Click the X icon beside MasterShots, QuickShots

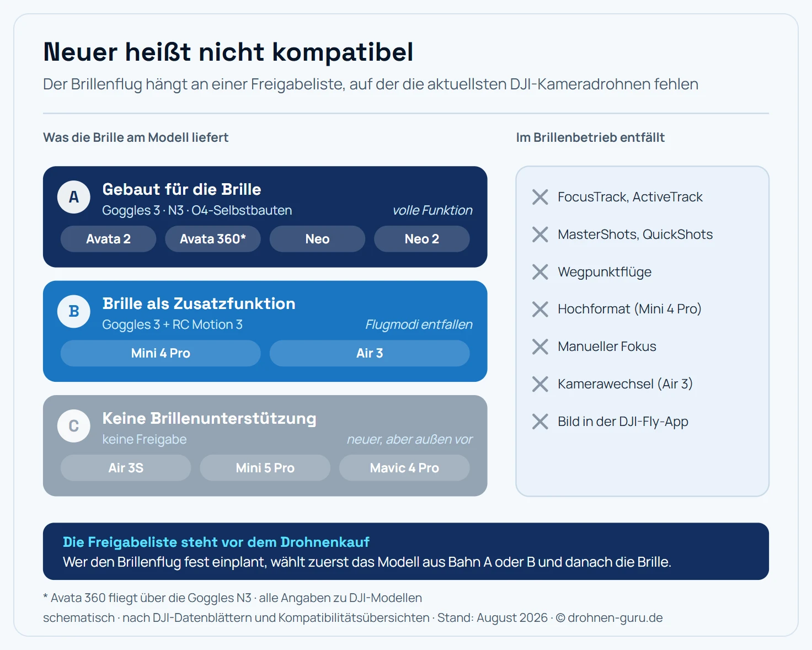(540, 235)
